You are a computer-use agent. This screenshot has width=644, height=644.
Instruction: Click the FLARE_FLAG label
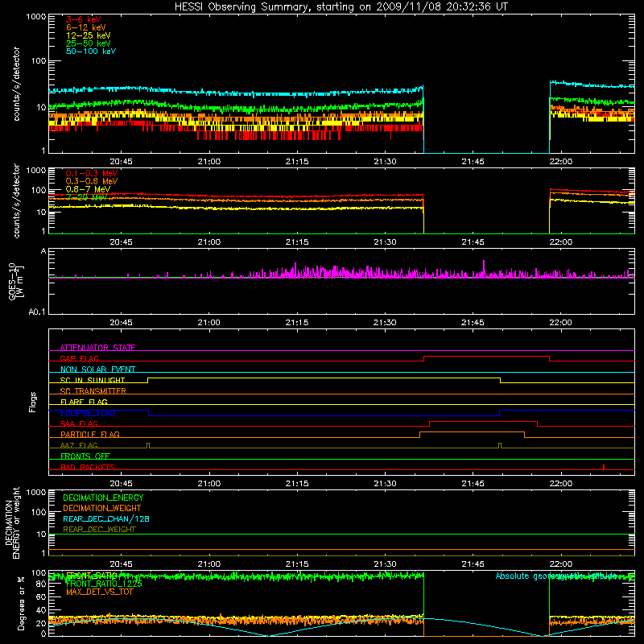(84, 402)
